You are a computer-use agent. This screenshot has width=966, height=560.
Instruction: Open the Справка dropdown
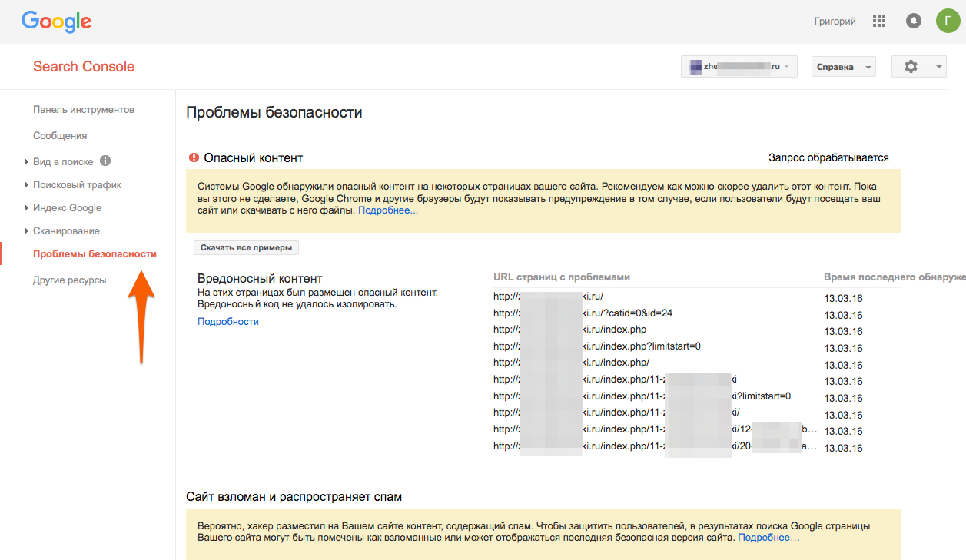pos(843,67)
